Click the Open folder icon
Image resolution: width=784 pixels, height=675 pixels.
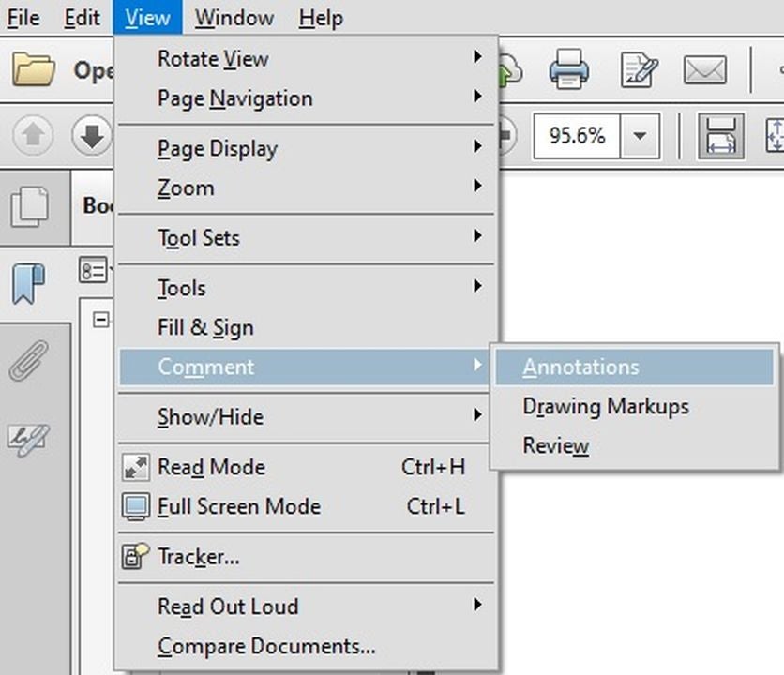coord(34,70)
